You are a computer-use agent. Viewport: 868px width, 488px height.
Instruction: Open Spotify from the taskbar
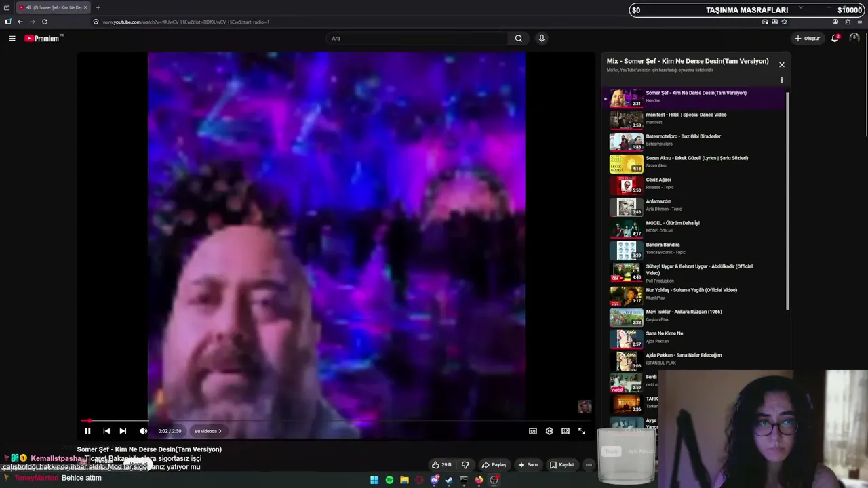coord(389,480)
